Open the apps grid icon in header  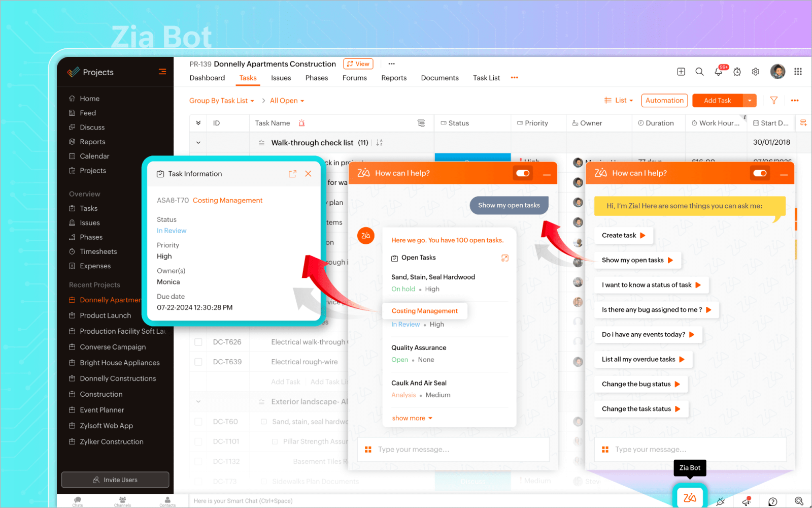(798, 72)
